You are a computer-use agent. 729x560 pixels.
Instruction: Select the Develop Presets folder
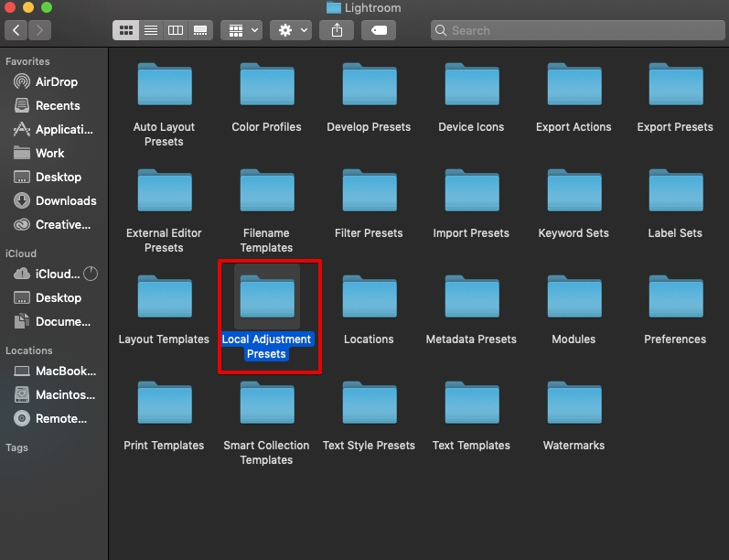(370, 84)
